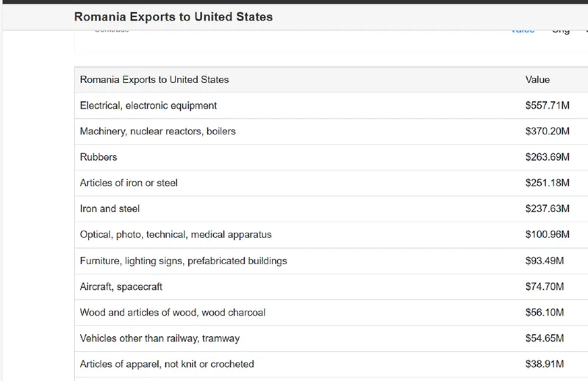Click the table's Romania Exports header cell

(154, 79)
